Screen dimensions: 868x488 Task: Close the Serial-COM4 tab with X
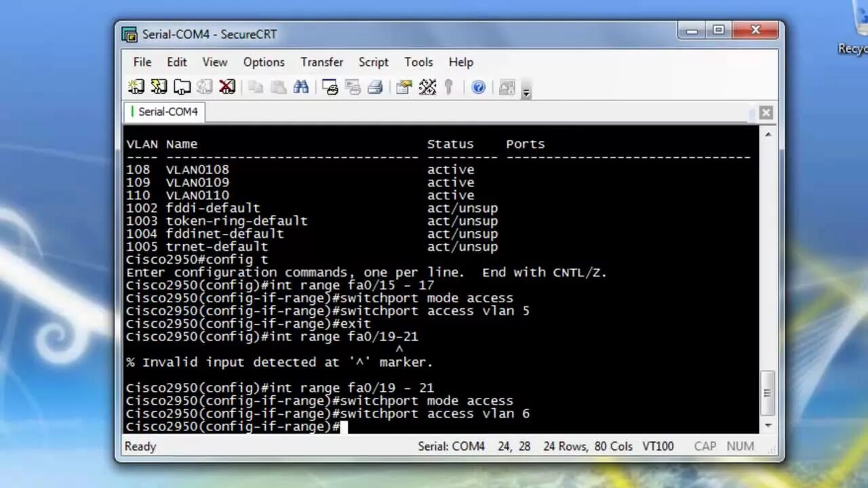766,113
